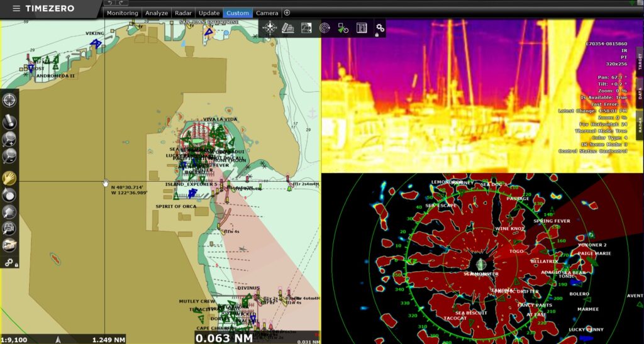
Task: Click the 1:9,100 chart scale readout
Action: [14, 340]
